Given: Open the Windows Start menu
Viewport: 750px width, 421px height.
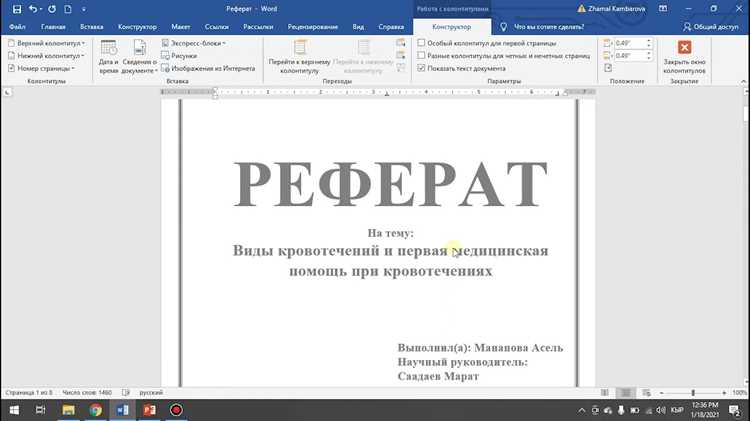Looking at the screenshot, I should click(14, 410).
